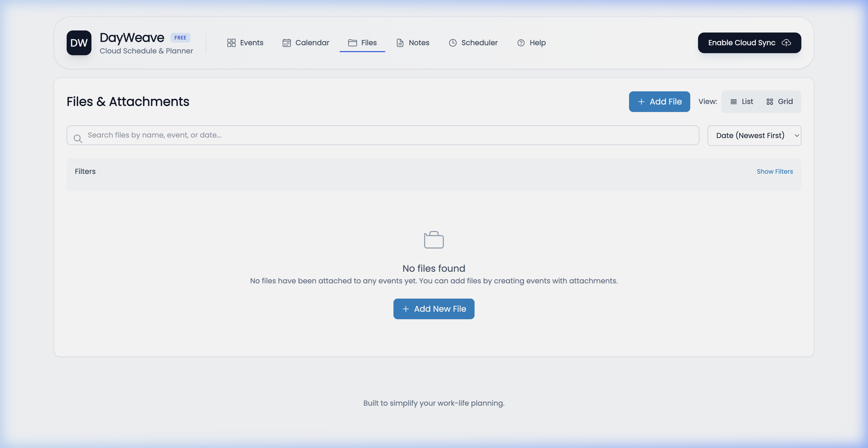
Task: Click the Notes document icon
Action: pos(400,43)
